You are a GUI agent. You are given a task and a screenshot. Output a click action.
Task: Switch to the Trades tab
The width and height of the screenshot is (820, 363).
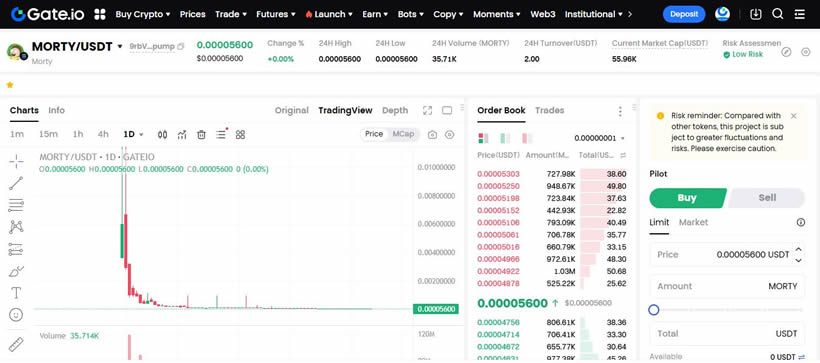click(x=550, y=110)
